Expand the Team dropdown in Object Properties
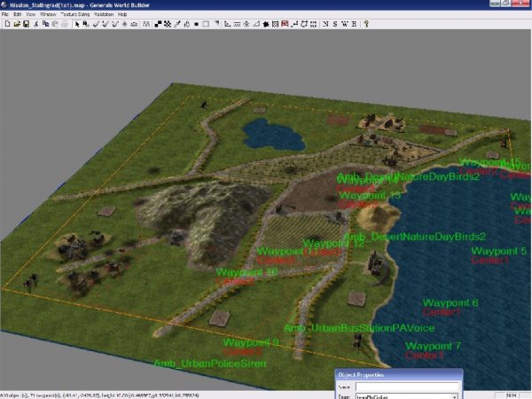Viewport: 532px width, 399px height. pyautogui.click(x=455, y=396)
